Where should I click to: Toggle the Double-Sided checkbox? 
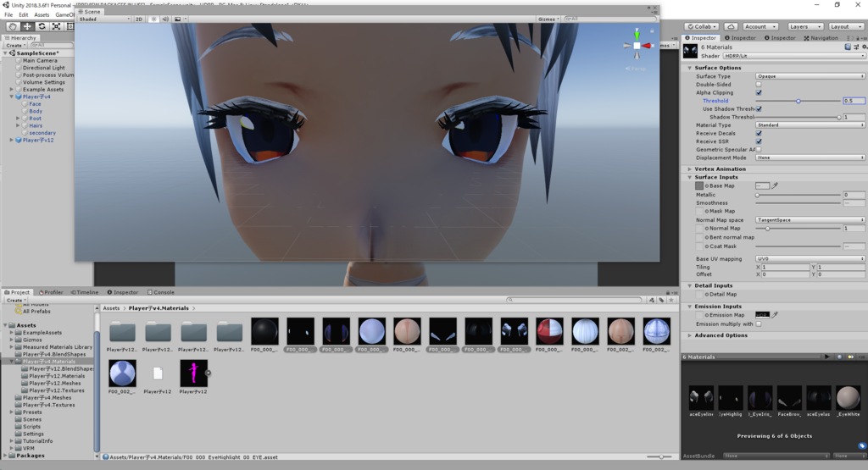(x=759, y=85)
